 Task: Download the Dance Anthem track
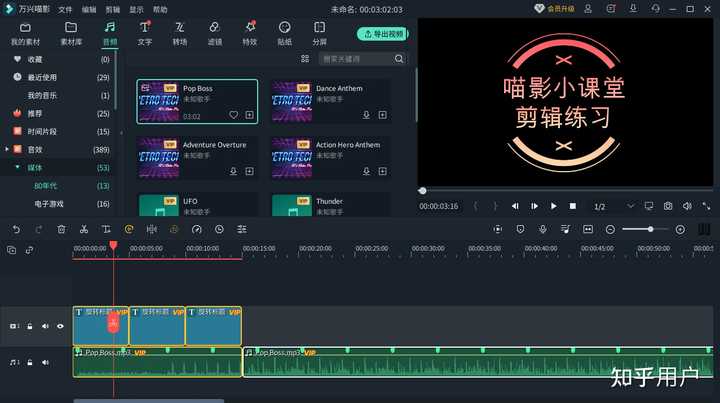(366, 115)
